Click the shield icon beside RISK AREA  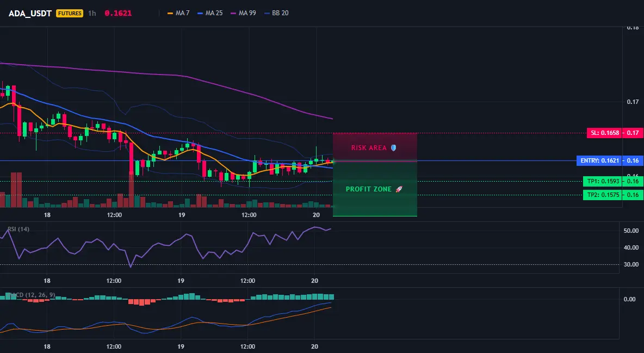[x=393, y=147]
